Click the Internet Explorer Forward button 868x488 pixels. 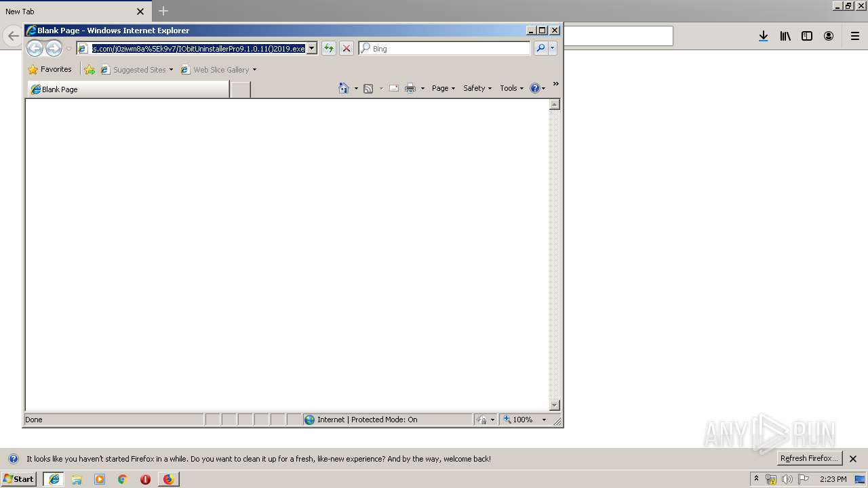[54, 48]
